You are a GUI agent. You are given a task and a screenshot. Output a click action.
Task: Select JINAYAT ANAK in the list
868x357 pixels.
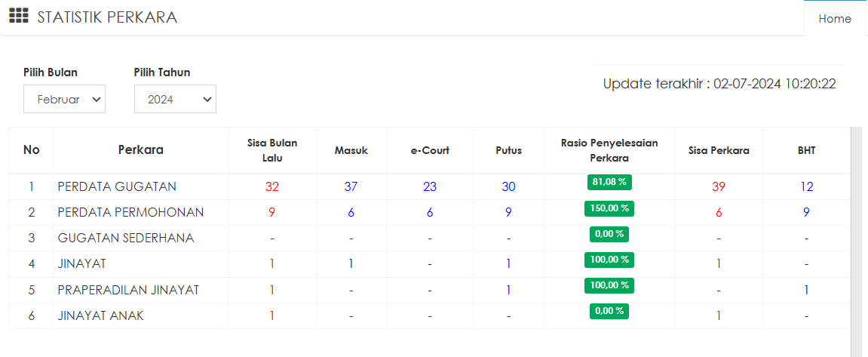[x=100, y=315]
